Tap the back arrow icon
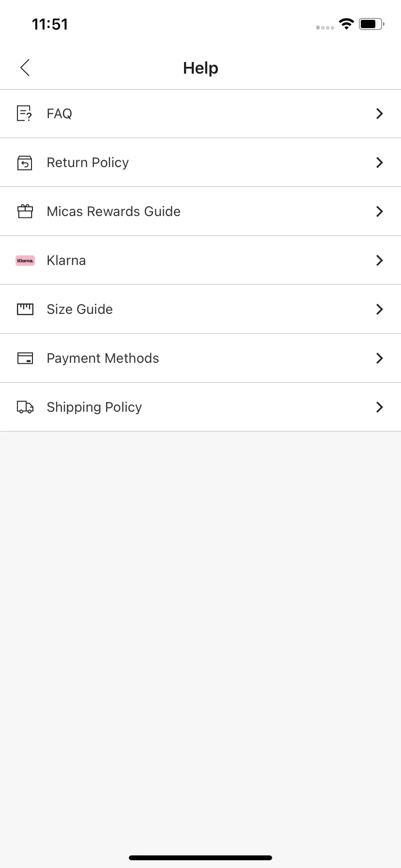Screen dimensions: 401x868 point(25,68)
